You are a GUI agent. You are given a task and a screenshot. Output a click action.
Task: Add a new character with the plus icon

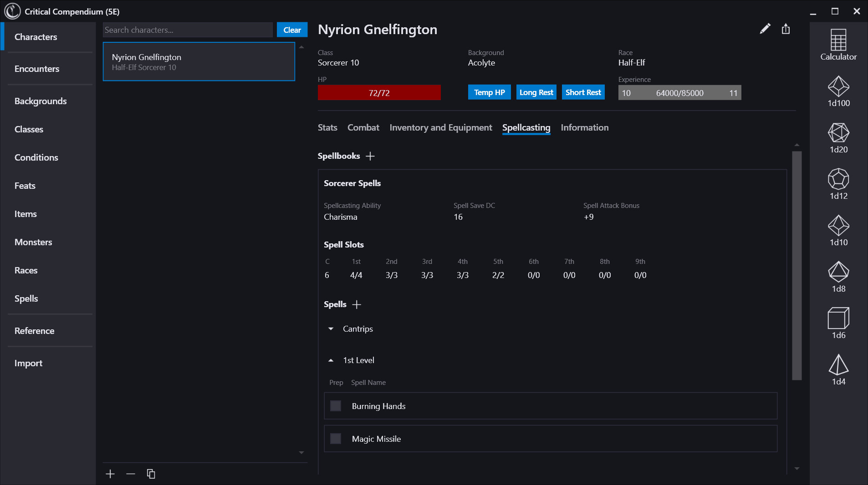coord(110,474)
